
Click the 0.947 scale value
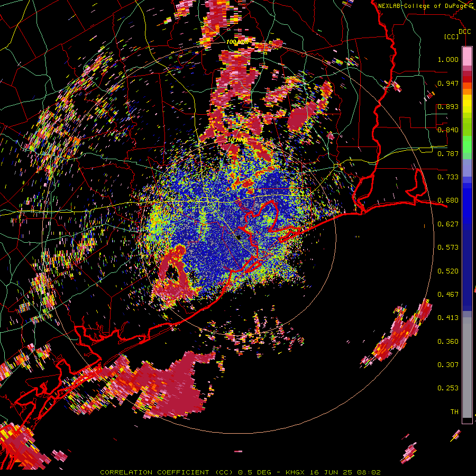pyautogui.click(x=448, y=83)
